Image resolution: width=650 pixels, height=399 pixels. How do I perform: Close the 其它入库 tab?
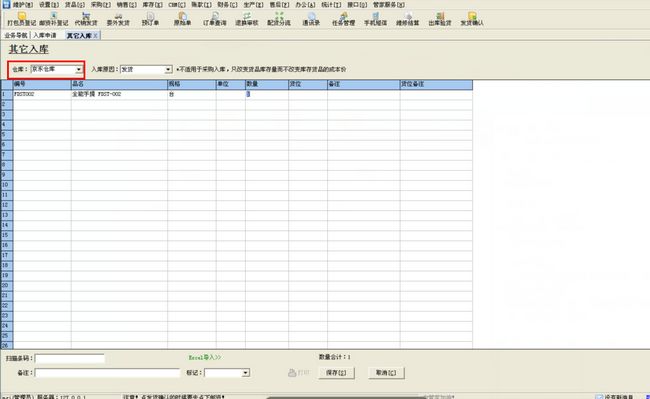[95, 36]
